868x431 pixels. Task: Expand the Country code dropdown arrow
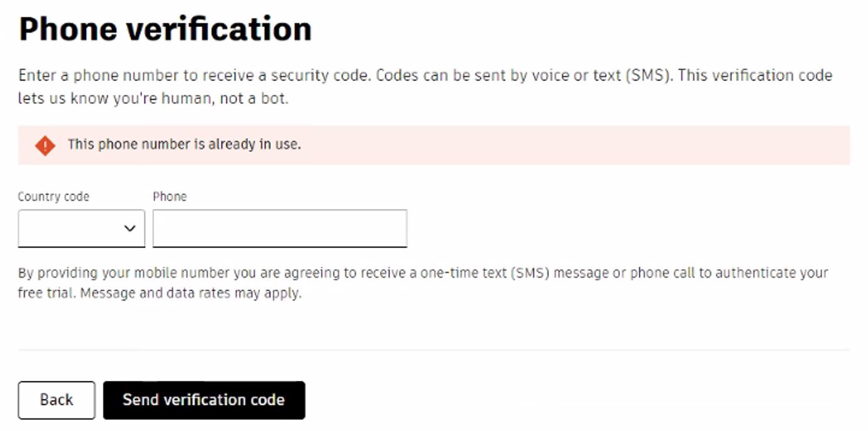point(129,228)
